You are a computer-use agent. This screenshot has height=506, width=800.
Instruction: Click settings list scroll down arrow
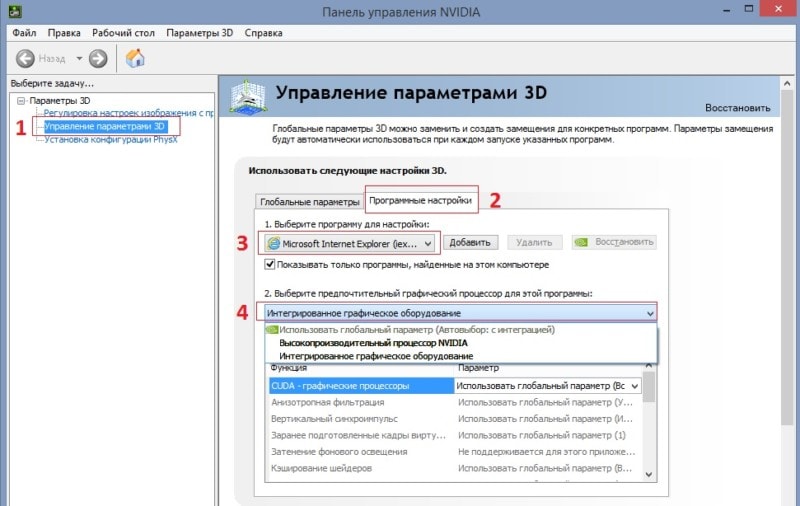pyautogui.click(x=649, y=474)
